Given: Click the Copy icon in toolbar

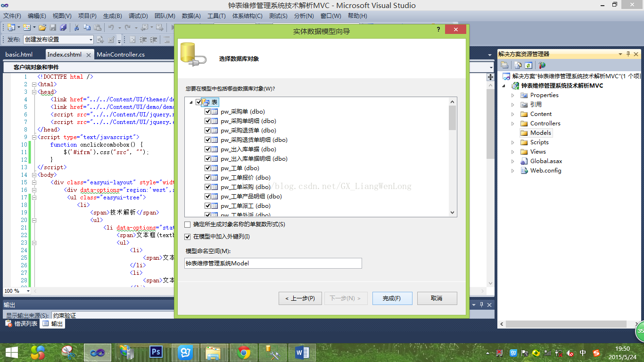Looking at the screenshot, I should (87, 27).
